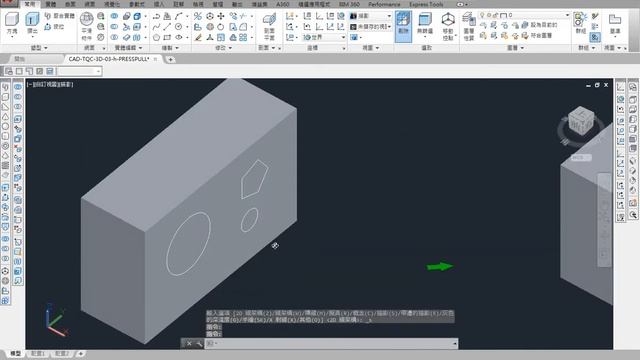Switch to the Model (模型) layout tab

point(16,353)
